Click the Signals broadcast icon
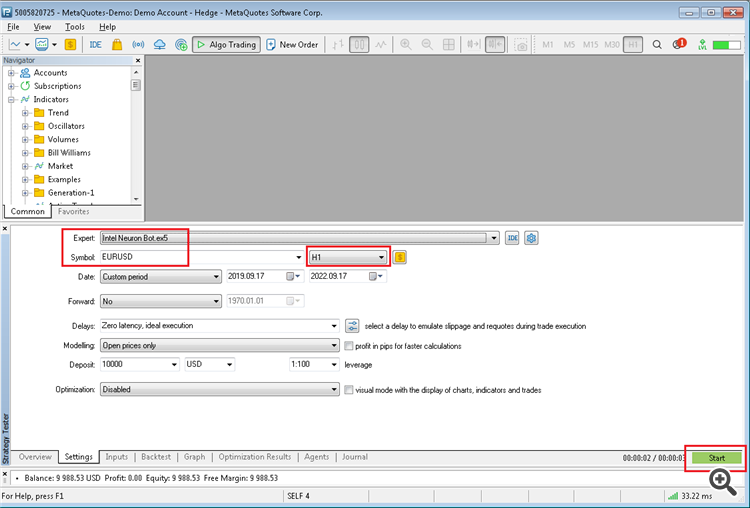Viewport: 750px width, 508px height. 138,44
